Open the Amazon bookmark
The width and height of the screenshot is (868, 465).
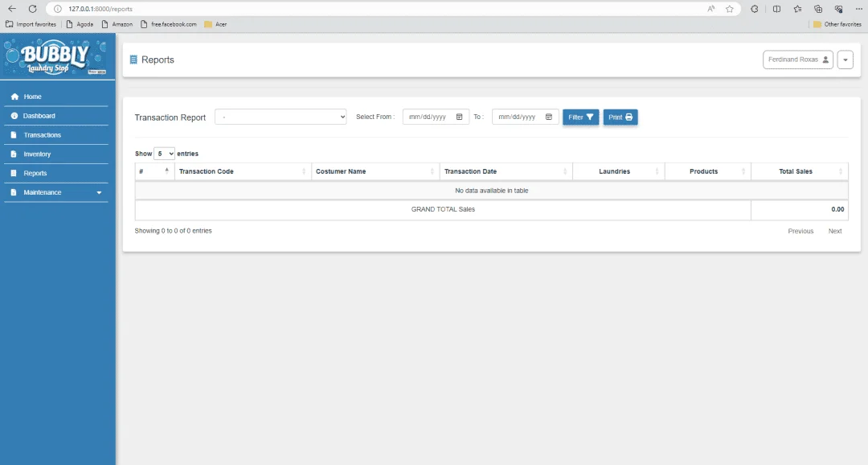tap(117, 24)
